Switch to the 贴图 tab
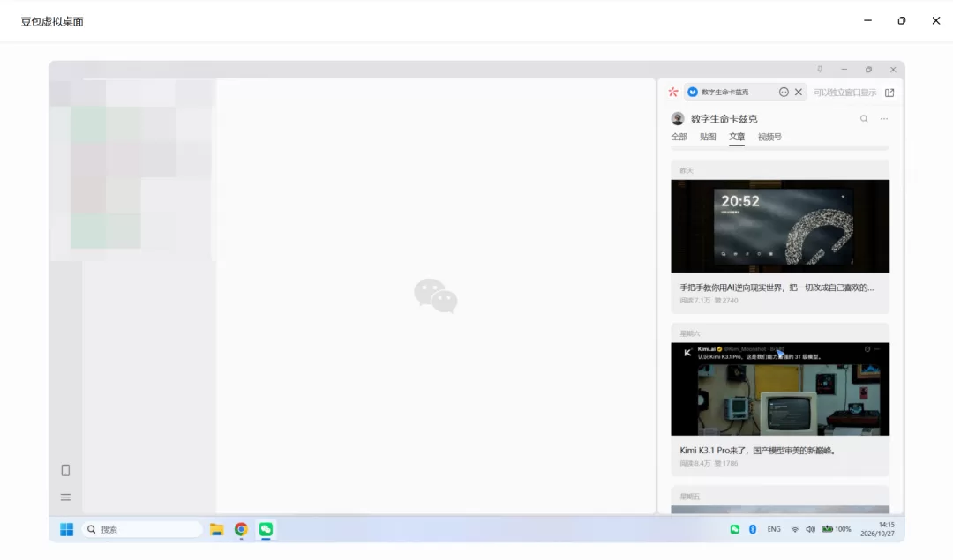The image size is (953, 560). (708, 138)
